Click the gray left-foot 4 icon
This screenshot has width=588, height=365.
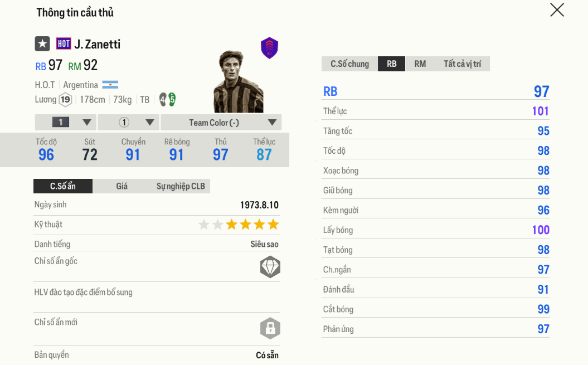coord(163,100)
